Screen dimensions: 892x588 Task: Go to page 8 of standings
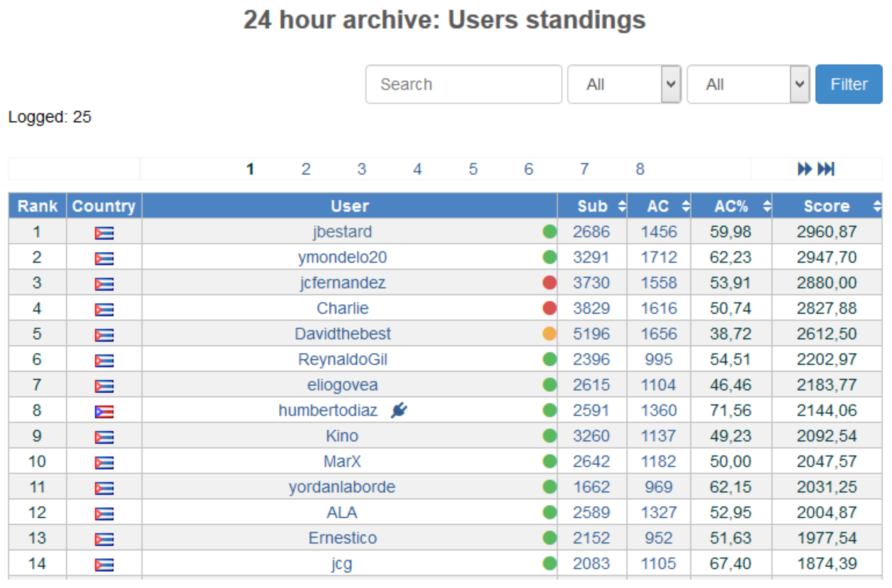(x=640, y=169)
